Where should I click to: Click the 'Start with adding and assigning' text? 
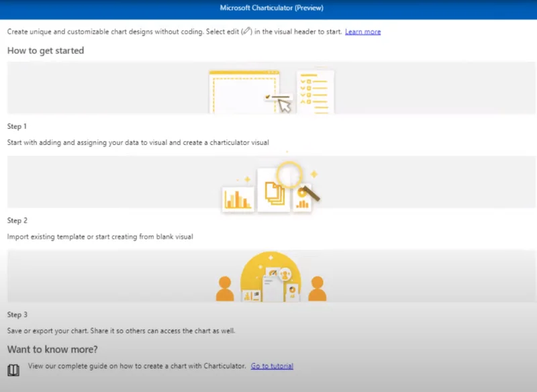pyautogui.click(x=138, y=143)
